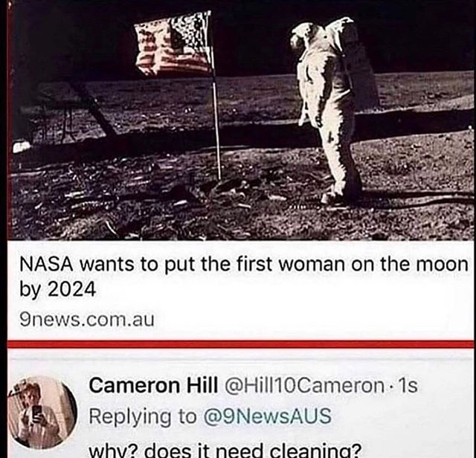This screenshot has height=458, width=476.
Task: Visit the 9news.com.au source domain
Action: tap(87, 320)
